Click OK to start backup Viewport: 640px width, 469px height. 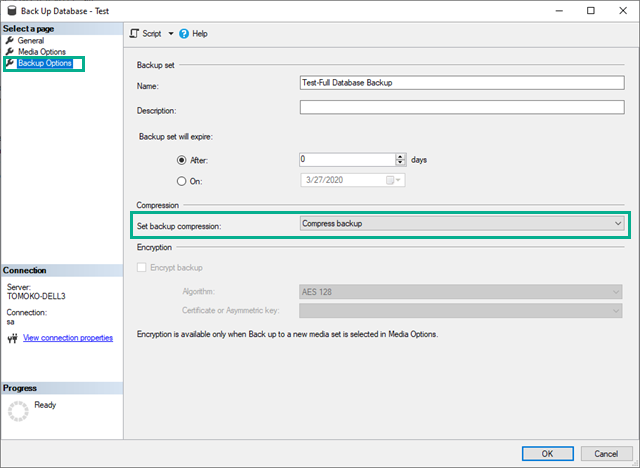[x=548, y=453]
